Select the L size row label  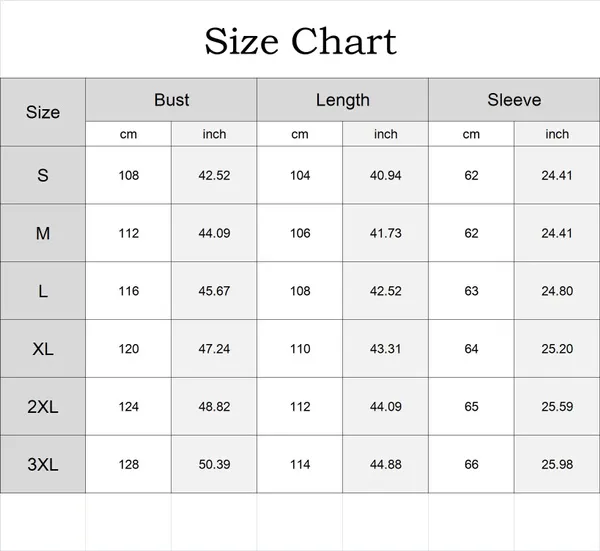[43, 291]
